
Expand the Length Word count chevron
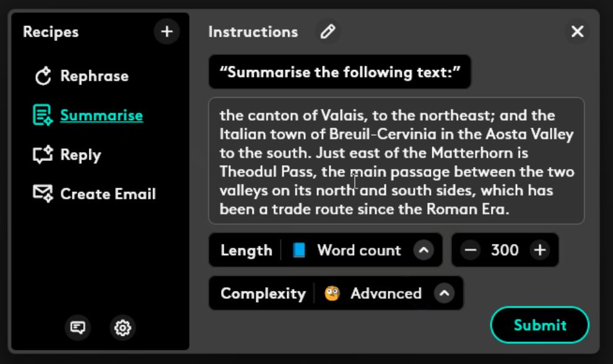pos(424,250)
